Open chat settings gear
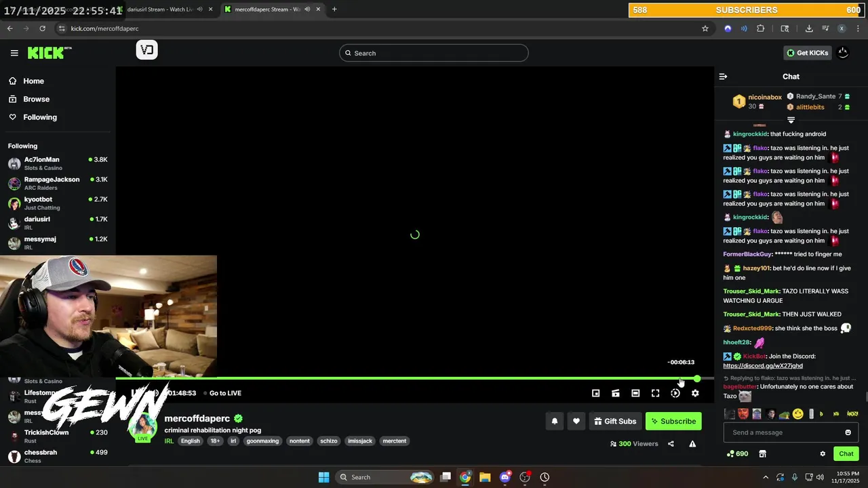 tap(823, 453)
